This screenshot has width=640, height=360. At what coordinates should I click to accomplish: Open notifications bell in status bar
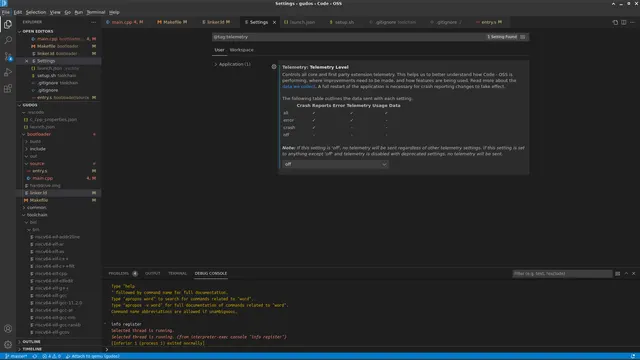pos(633,356)
